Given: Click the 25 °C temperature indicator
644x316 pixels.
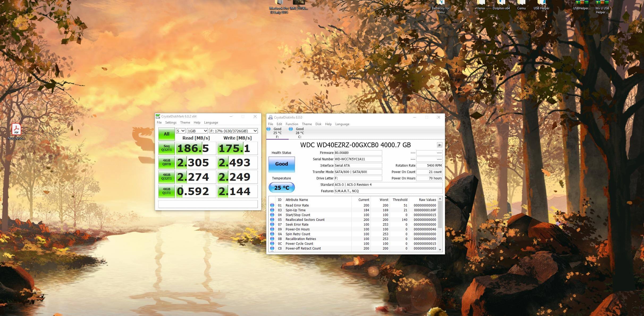Looking at the screenshot, I should pos(281,188).
